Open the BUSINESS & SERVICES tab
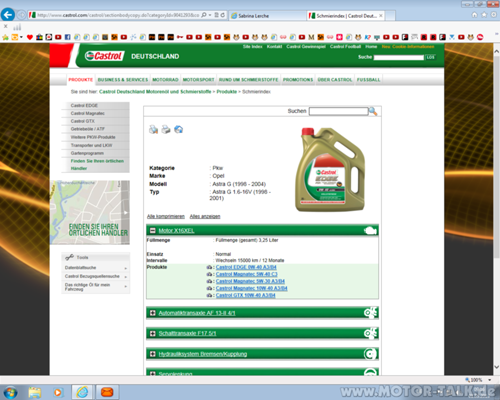 (123, 80)
